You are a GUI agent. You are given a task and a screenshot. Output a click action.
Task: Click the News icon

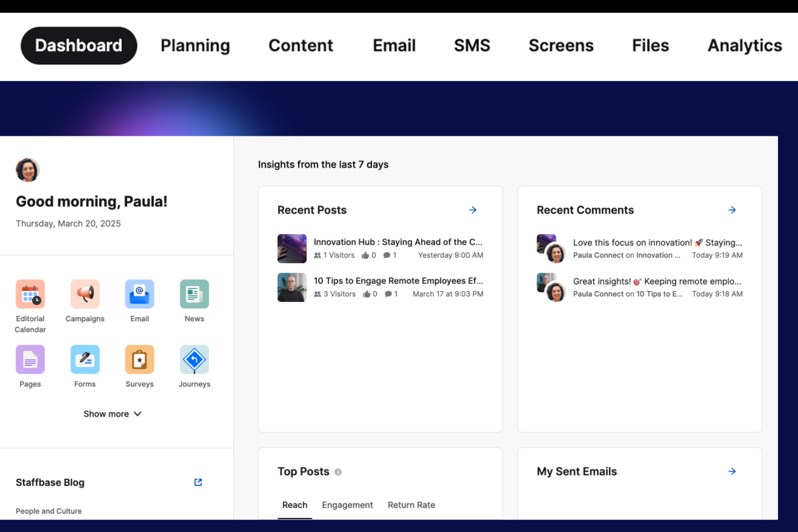pos(194,294)
